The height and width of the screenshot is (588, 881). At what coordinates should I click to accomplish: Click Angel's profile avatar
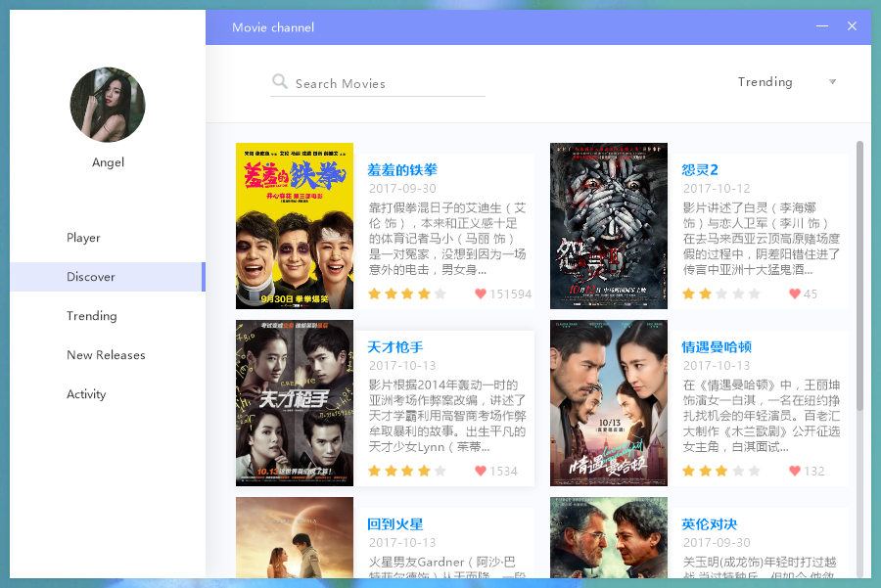click(x=108, y=105)
